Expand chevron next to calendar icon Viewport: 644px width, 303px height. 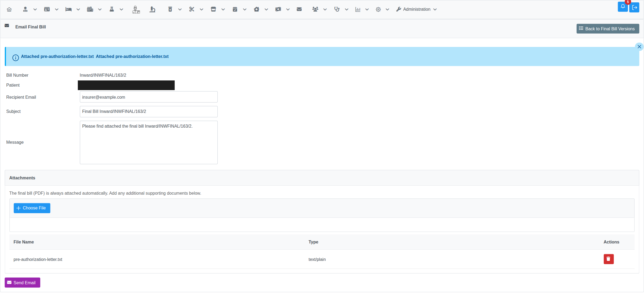pyautogui.click(x=245, y=9)
